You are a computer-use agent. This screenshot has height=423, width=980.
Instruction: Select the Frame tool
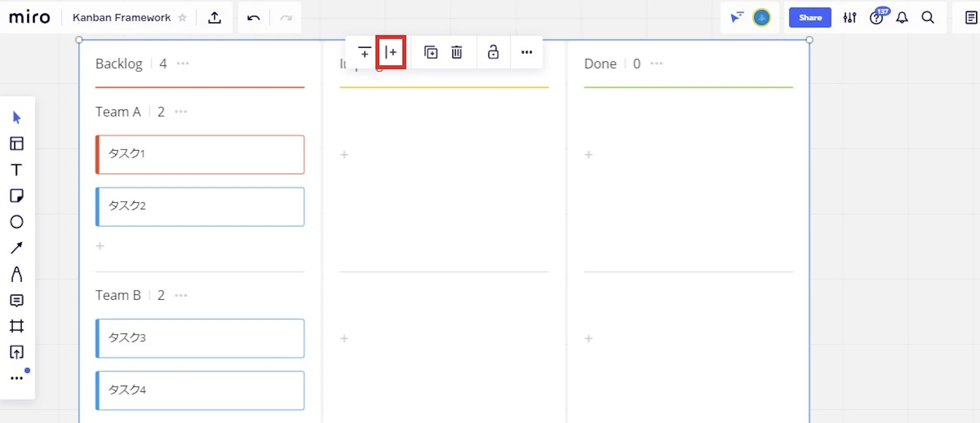(x=17, y=326)
